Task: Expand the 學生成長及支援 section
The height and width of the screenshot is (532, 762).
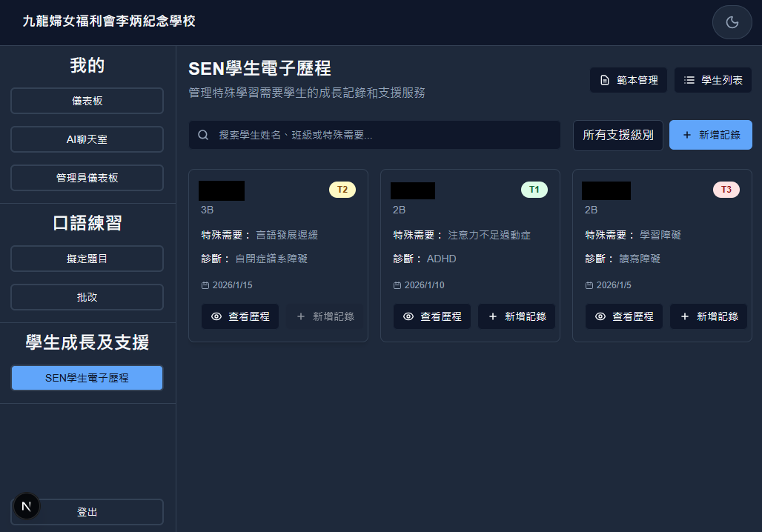Action: [87, 342]
